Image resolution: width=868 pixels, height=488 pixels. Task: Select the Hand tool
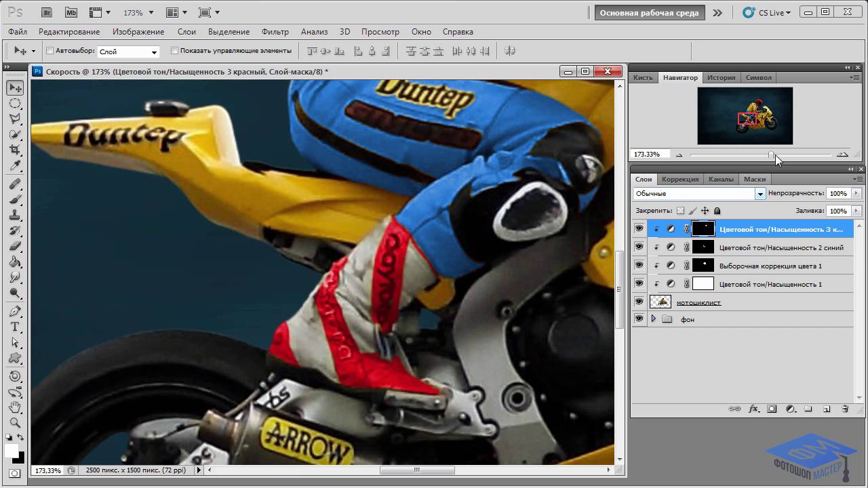click(x=15, y=407)
